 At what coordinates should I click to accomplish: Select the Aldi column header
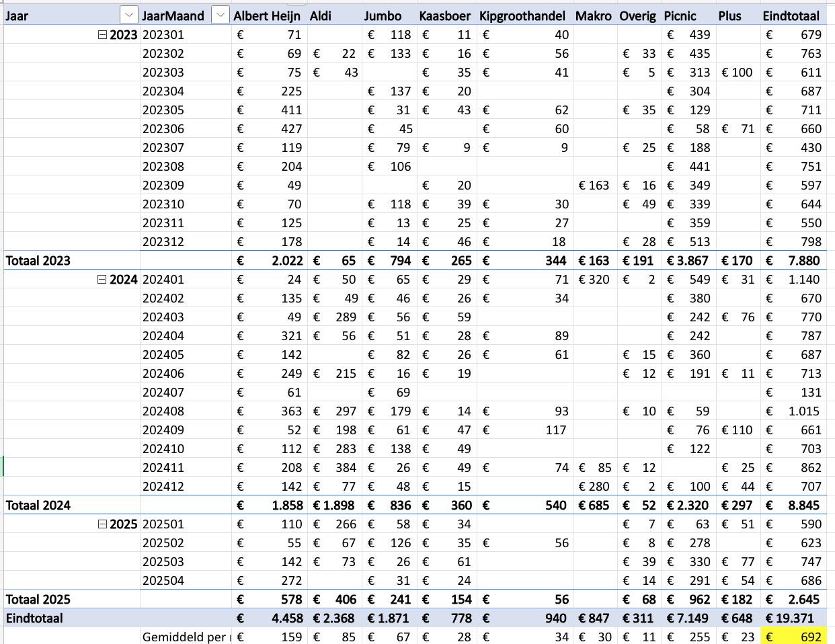321,15
